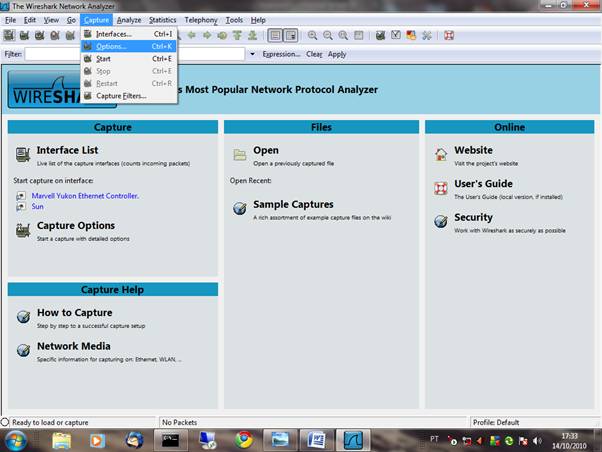Image resolution: width=602 pixels, height=452 pixels.
Task: Select Options in the Capture menu
Action: (111, 46)
